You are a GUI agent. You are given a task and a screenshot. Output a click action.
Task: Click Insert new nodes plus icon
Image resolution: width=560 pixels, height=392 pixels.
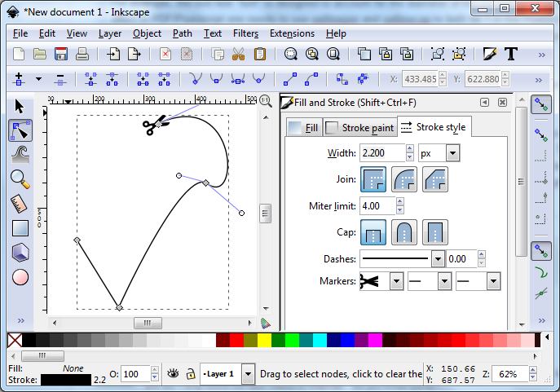(x=19, y=79)
